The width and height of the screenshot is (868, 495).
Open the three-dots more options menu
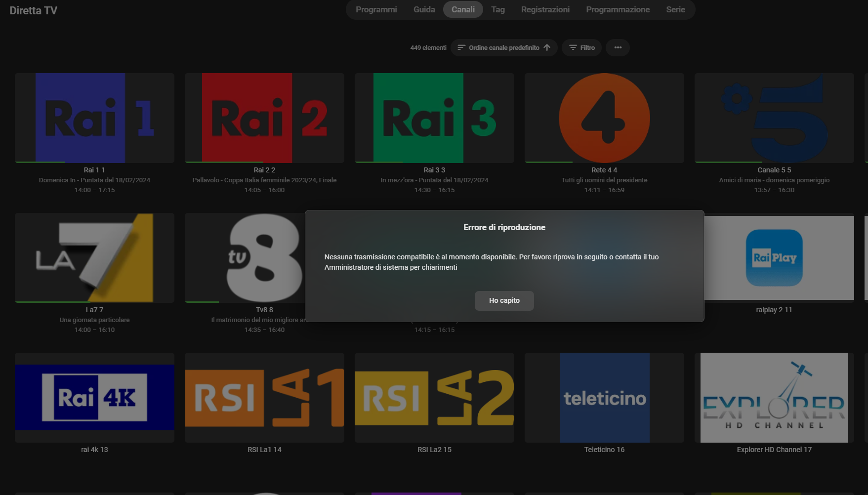pos(618,47)
